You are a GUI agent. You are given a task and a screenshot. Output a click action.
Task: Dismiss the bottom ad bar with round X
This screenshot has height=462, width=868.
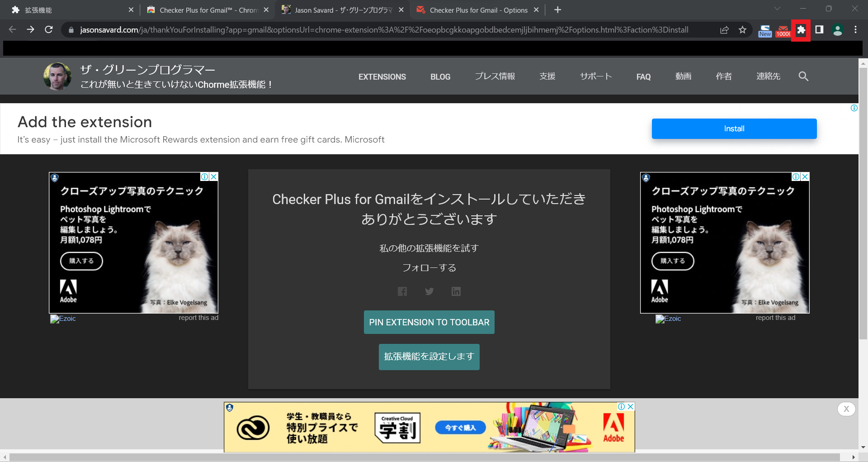point(846,409)
